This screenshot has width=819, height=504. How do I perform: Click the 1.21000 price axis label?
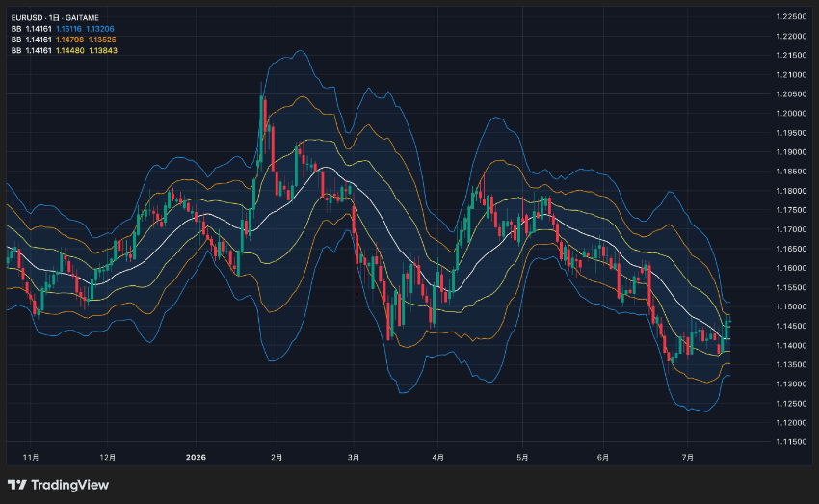pyautogui.click(x=791, y=75)
